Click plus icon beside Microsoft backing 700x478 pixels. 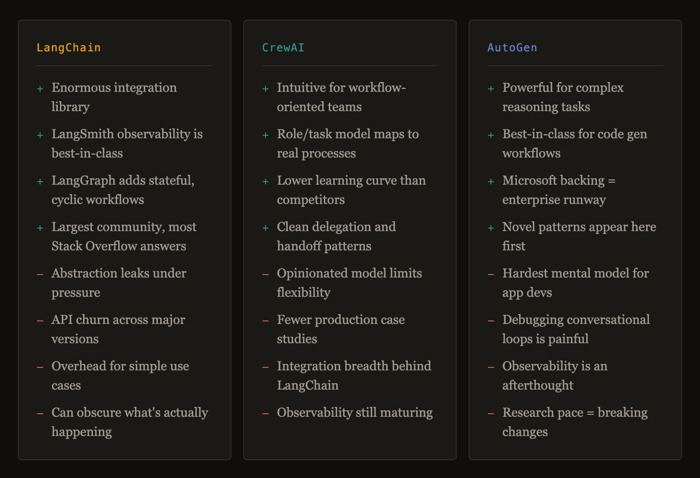491,181
